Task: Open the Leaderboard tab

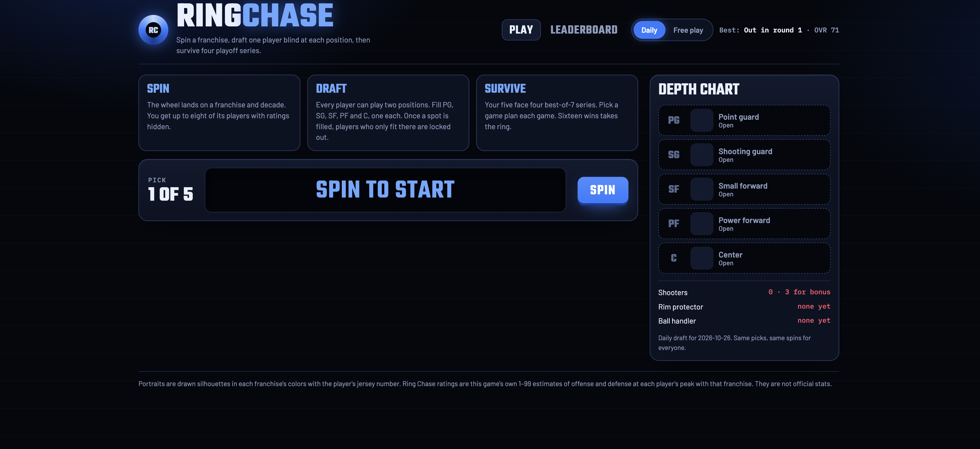Action: tap(584, 30)
